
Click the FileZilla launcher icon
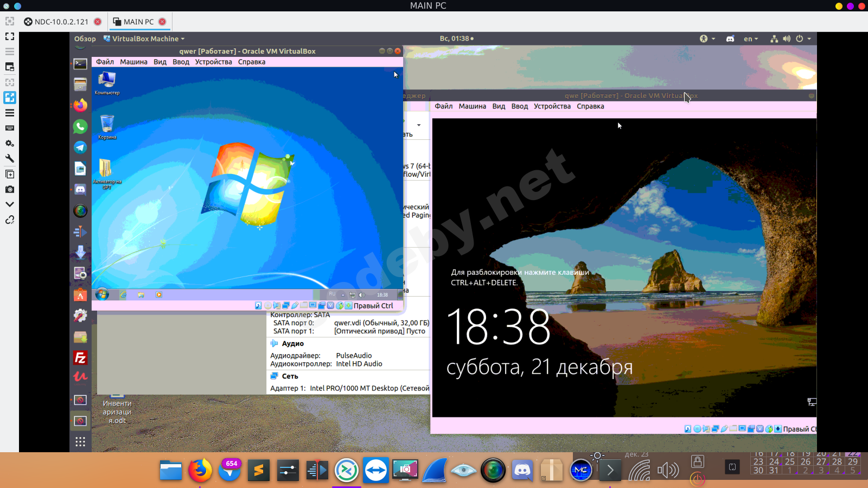pos(80,358)
